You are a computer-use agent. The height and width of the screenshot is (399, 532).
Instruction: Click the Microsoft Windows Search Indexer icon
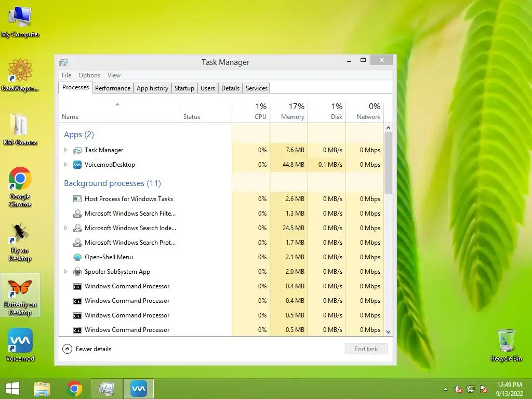pyautogui.click(x=77, y=228)
